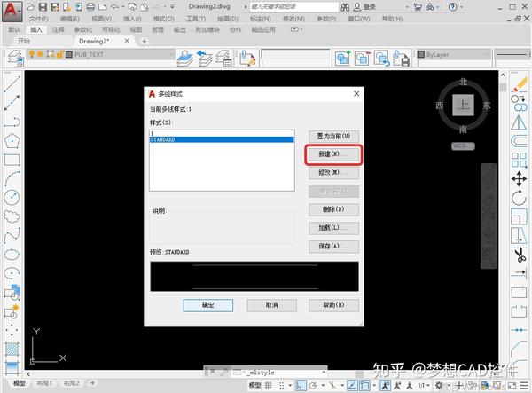
Task: Select the Revision Cloud tool
Action: tap(12, 216)
